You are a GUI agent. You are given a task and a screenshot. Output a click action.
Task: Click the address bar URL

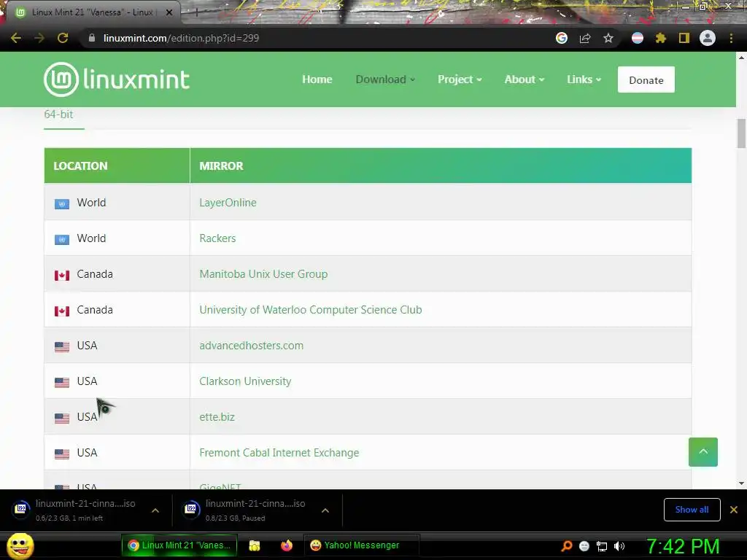point(181,38)
